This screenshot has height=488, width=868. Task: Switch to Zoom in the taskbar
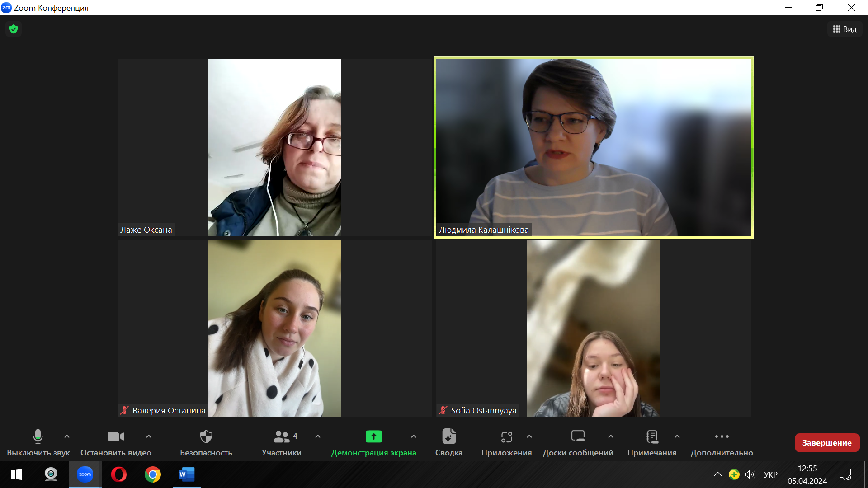pos(85,474)
